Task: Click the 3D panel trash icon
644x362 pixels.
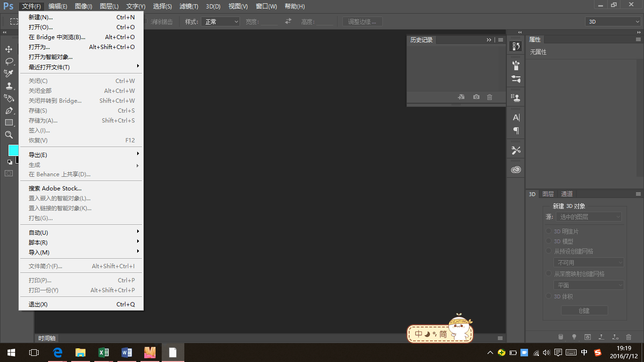Action: pos(628,337)
